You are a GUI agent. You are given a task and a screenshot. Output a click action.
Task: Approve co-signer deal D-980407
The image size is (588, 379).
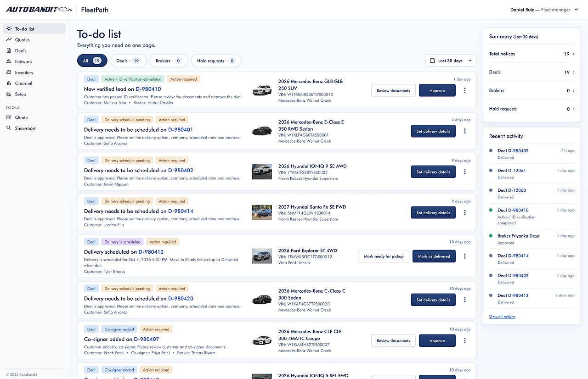pyautogui.click(x=437, y=341)
